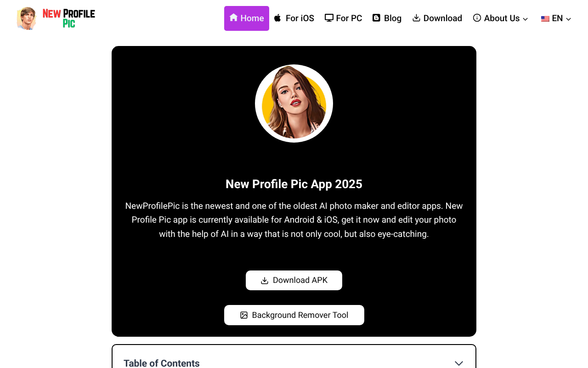This screenshot has height=368, width=588.
Task: Open the Background Remover Tool
Action: pos(294,315)
